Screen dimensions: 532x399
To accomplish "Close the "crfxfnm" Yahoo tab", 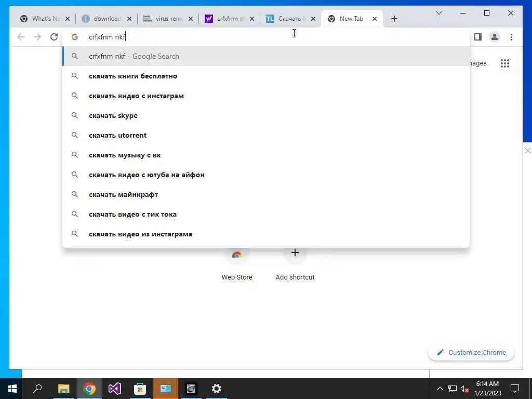I will click(x=252, y=19).
